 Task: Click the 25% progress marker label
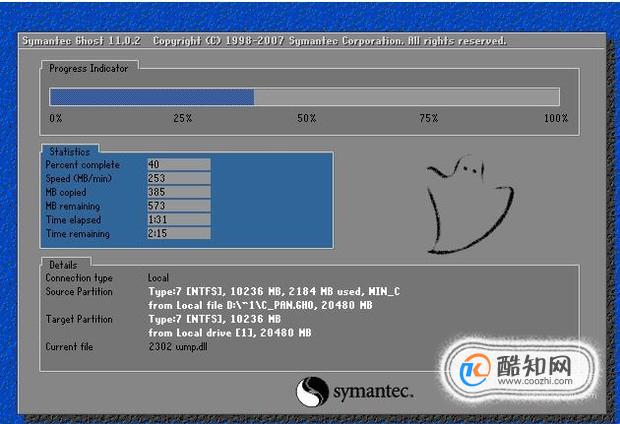183,118
